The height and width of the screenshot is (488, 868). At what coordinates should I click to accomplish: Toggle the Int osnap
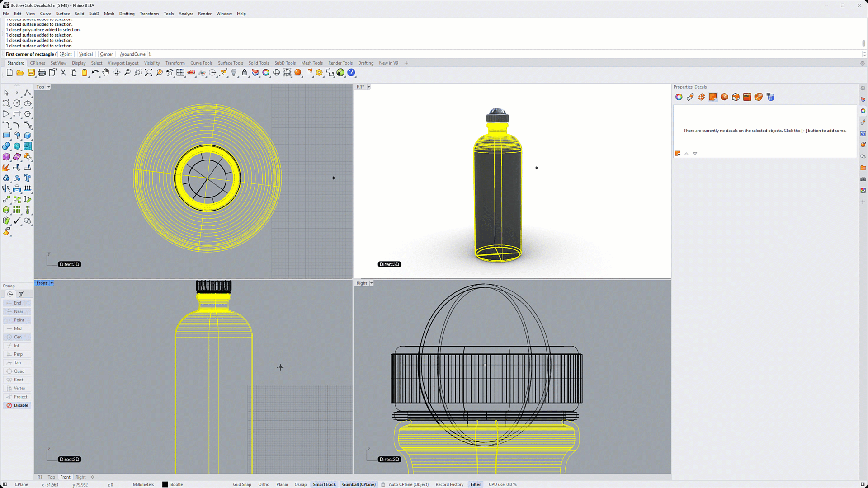coord(17,346)
